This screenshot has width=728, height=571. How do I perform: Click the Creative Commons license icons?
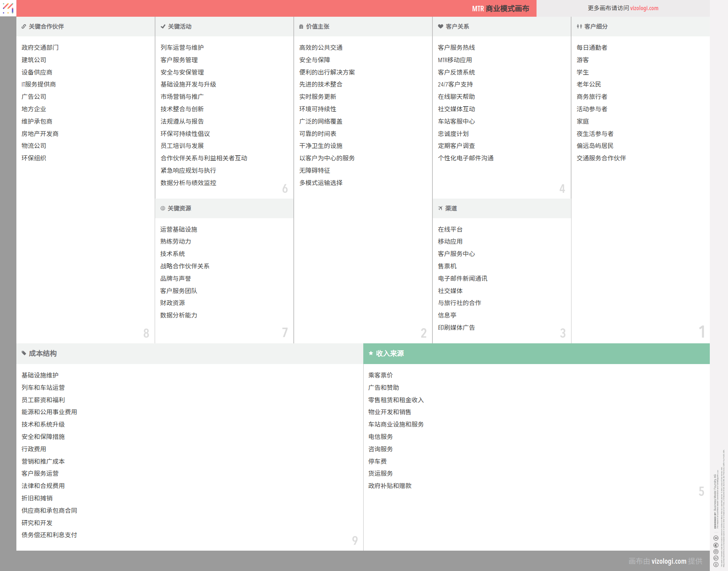pos(716,551)
